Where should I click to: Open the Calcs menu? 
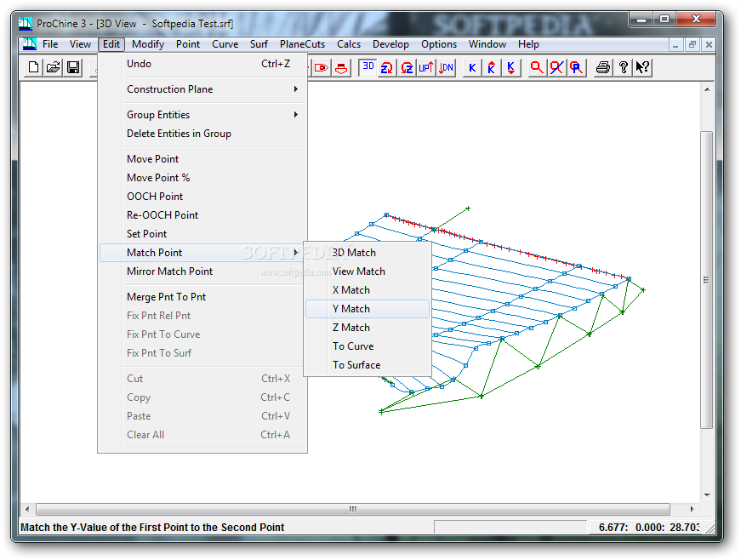(x=349, y=44)
